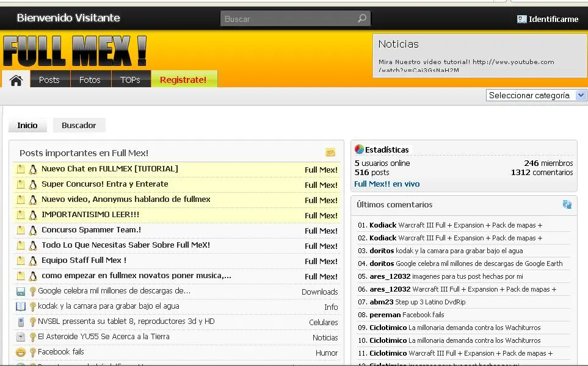Click the Humor category label
The image size is (588, 366).
click(327, 353)
